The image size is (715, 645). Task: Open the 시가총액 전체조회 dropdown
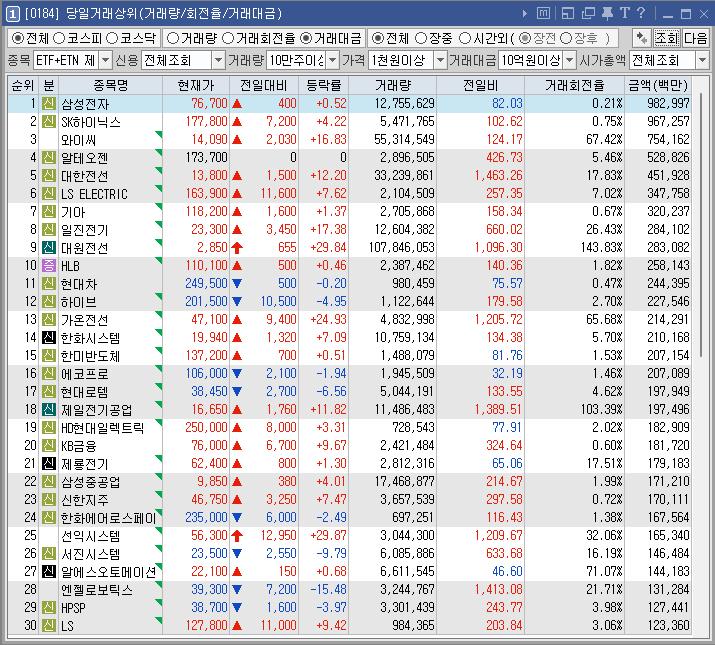(x=702, y=60)
